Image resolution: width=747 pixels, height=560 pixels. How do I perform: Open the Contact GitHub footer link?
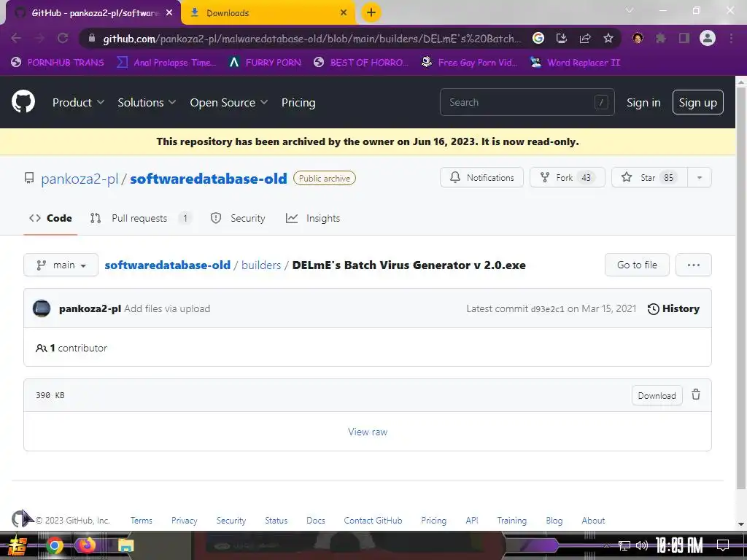[x=373, y=521]
